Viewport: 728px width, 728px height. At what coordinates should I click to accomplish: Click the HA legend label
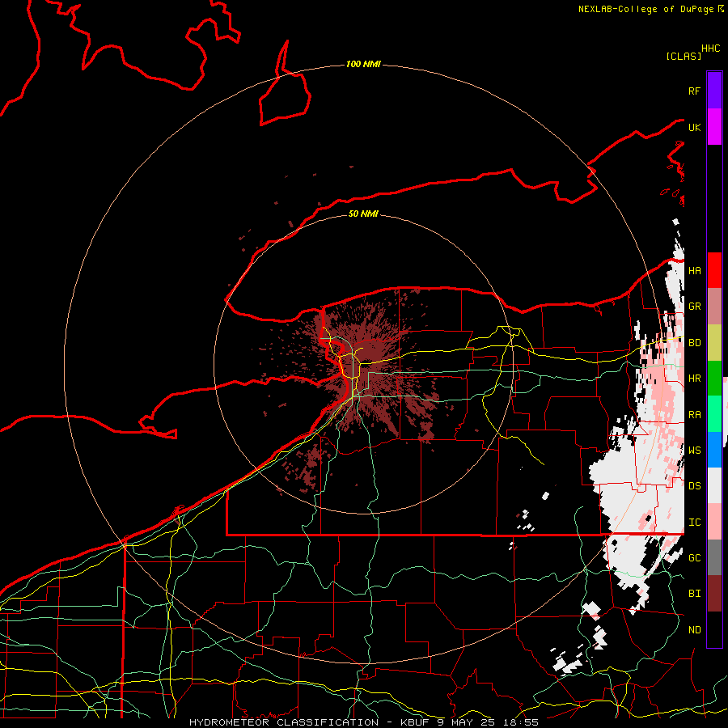(695, 271)
